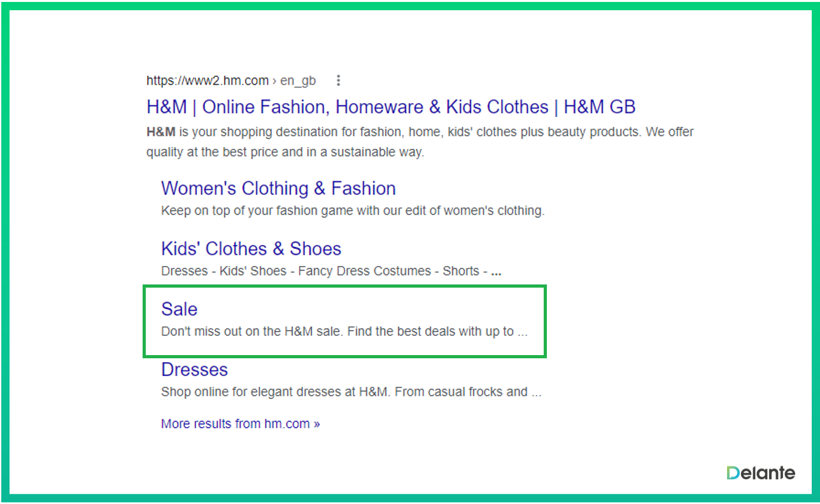Open the H&M Online Fashion main result title
Image resolution: width=820 pixels, height=504 pixels.
(391, 107)
